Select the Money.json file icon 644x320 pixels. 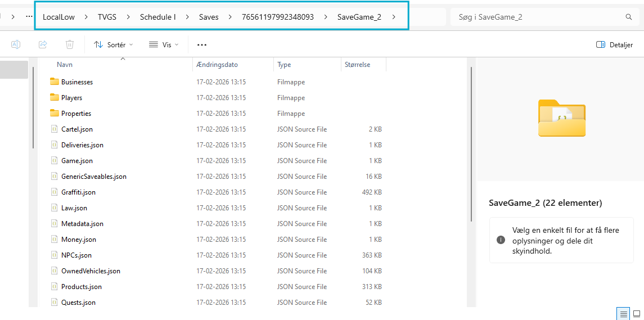(55, 239)
